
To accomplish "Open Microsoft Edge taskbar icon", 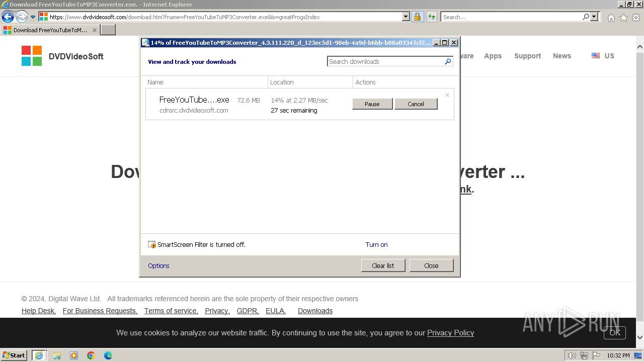I will (x=108, y=355).
